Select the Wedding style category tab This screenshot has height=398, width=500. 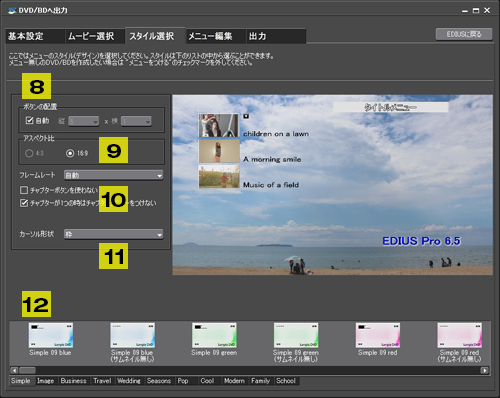(x=129, y=381)
